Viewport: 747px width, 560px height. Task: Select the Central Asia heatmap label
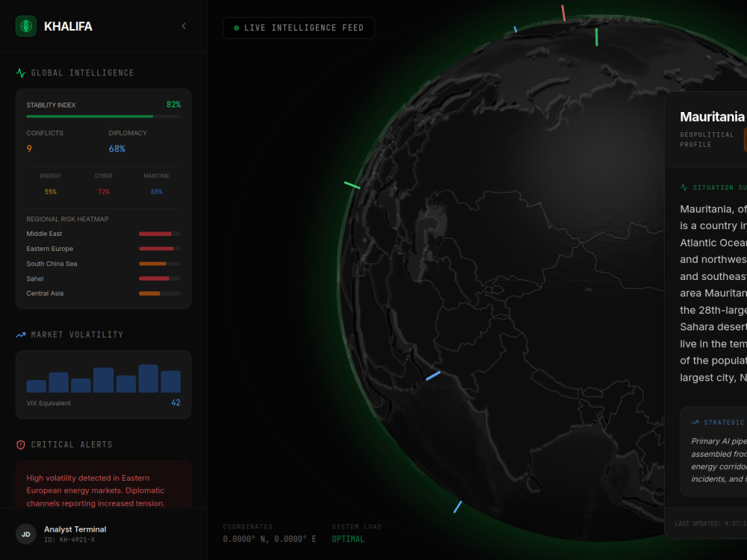point(45,293)
